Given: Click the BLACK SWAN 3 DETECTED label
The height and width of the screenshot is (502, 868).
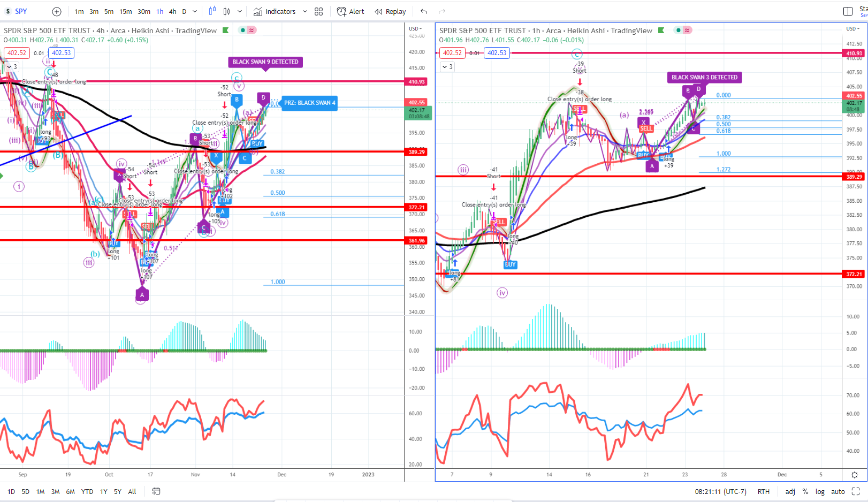Looking at the screenshot, I should [x=704, y=77].
